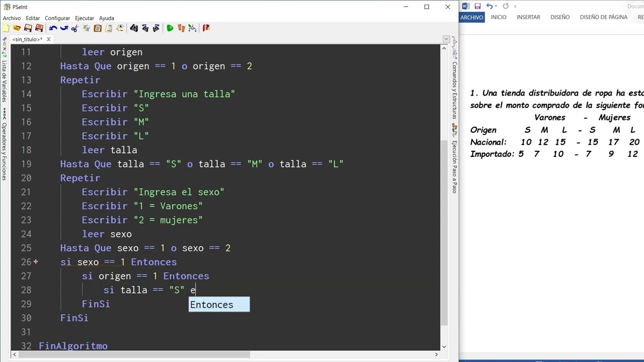Switch to the DISEÑO ribbon tab
This screenshot has height=362, width=644.
point(560,17)
